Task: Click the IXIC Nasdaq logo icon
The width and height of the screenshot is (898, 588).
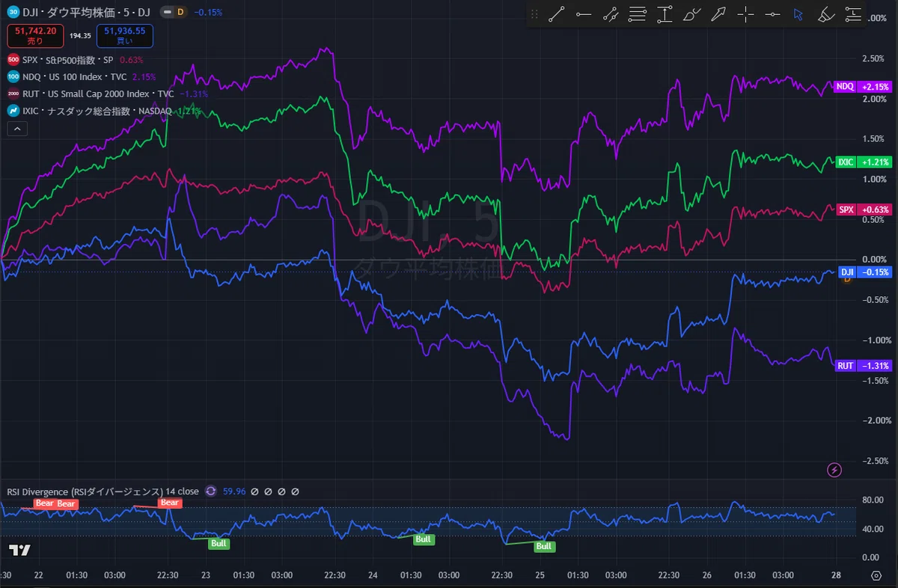Action: click(x=13, y=111)
